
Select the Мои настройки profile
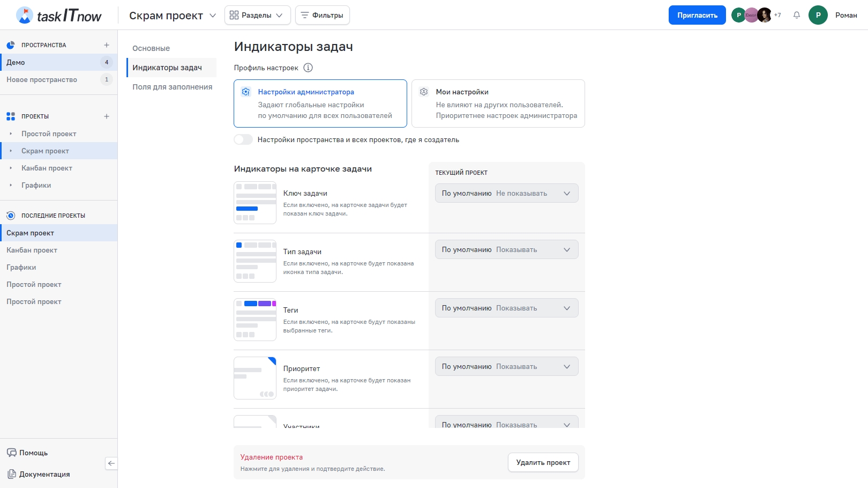tap(498, 103)
